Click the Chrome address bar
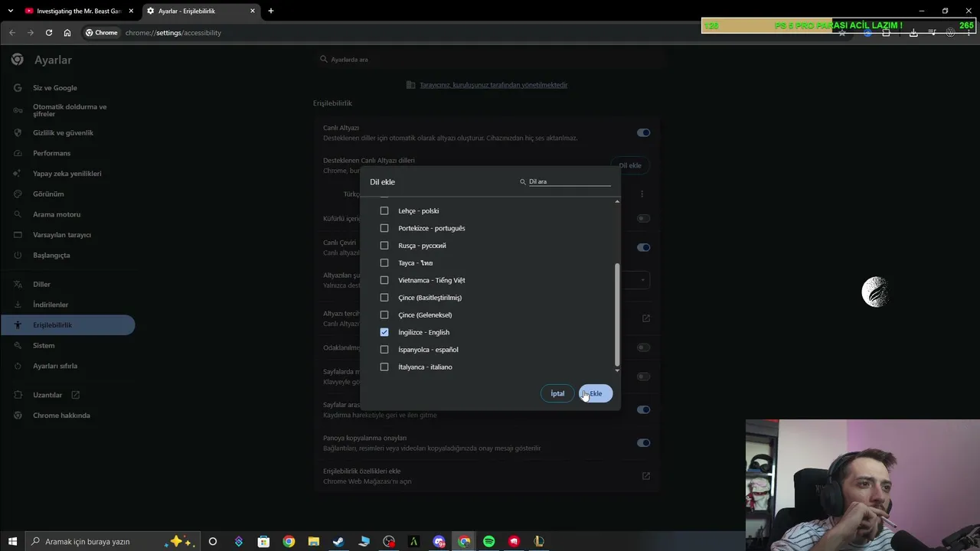The height and width of the screenshot is (551, 980). click(459, 33)
